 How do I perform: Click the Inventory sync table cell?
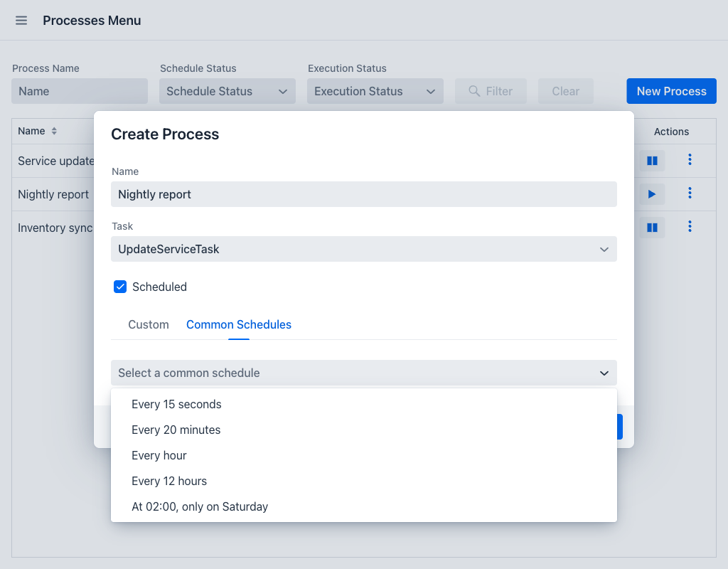pos(55,228)
